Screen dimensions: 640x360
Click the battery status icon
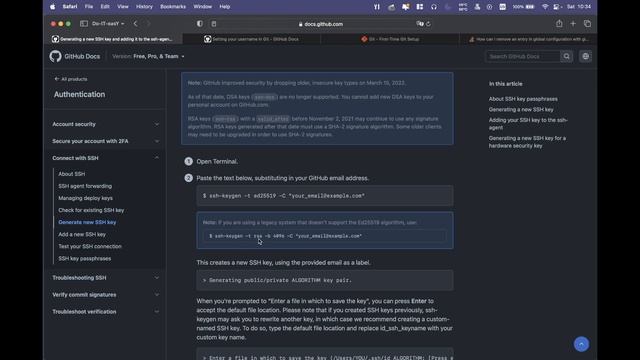[530, 7]
